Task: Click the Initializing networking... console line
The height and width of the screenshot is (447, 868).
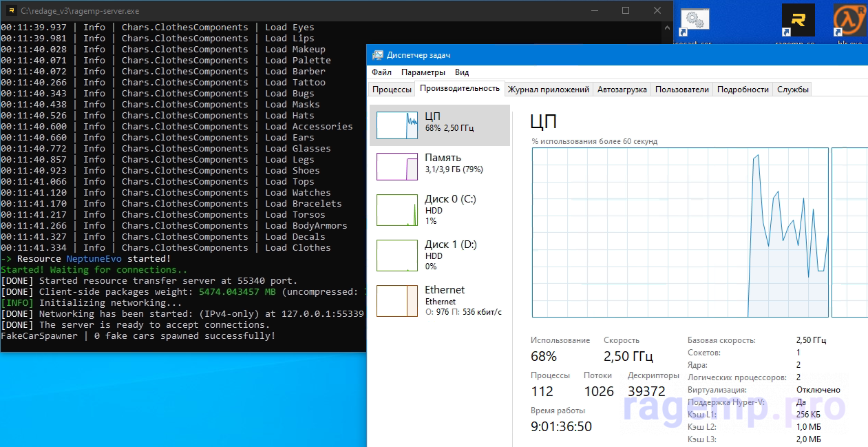Action: tap(92, 302)
